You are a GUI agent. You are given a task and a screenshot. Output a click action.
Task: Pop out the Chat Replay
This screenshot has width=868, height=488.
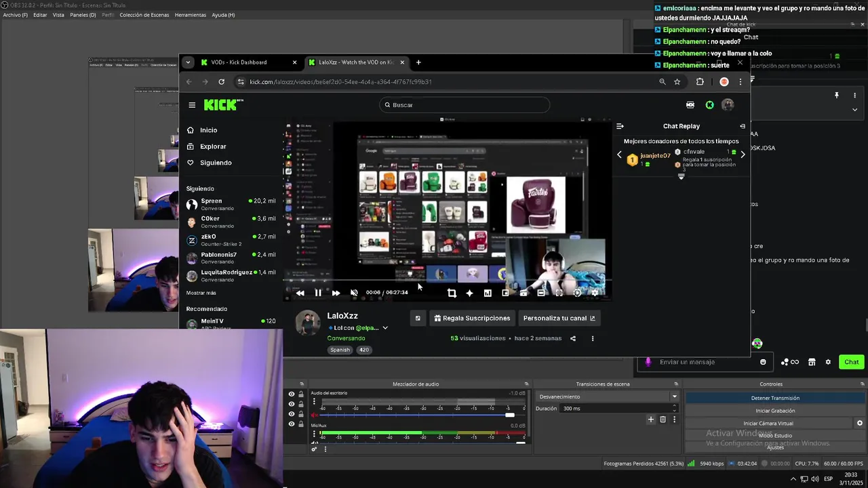click(743, 126)
